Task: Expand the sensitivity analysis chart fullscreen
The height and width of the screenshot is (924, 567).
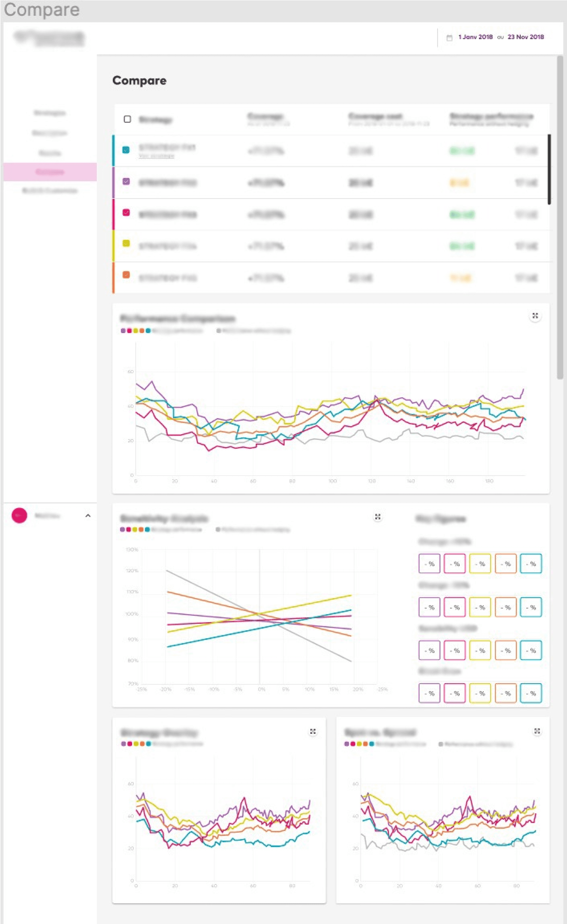Action: (x=378, y=517)
